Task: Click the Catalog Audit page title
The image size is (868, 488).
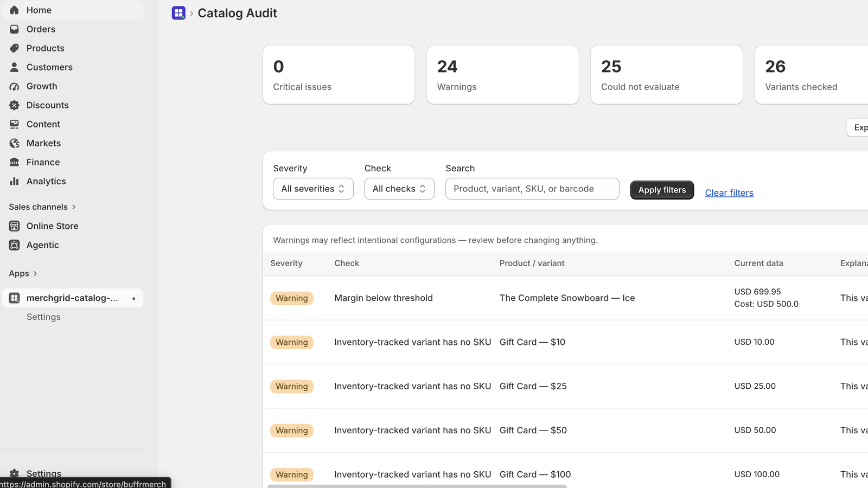Action: pos(237,13)
